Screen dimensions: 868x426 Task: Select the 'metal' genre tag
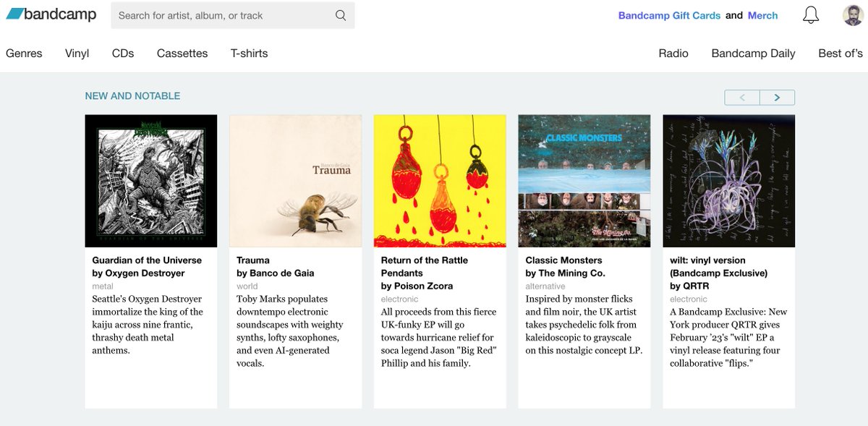click(x=103, y=286)
